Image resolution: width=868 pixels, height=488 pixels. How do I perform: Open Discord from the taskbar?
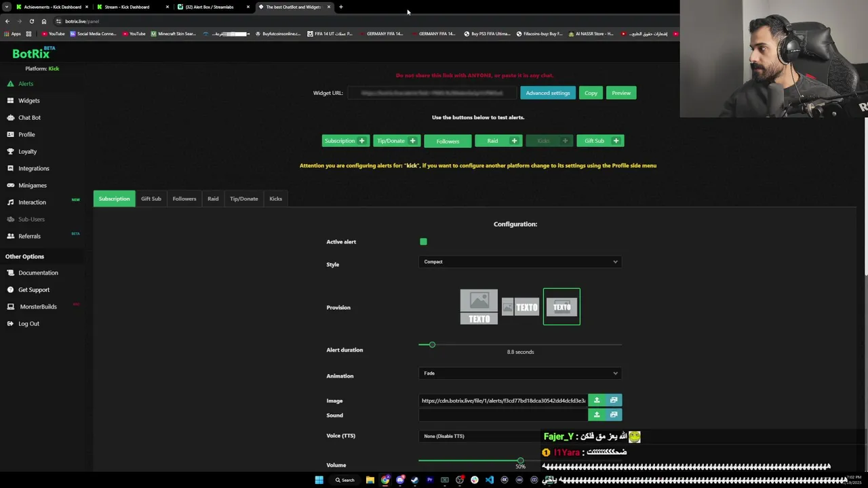click(400, 480)
